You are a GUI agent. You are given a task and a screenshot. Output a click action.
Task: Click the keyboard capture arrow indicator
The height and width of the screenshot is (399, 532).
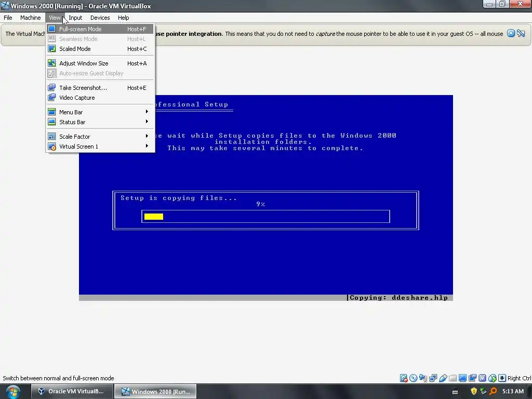[x=502, y=378]
